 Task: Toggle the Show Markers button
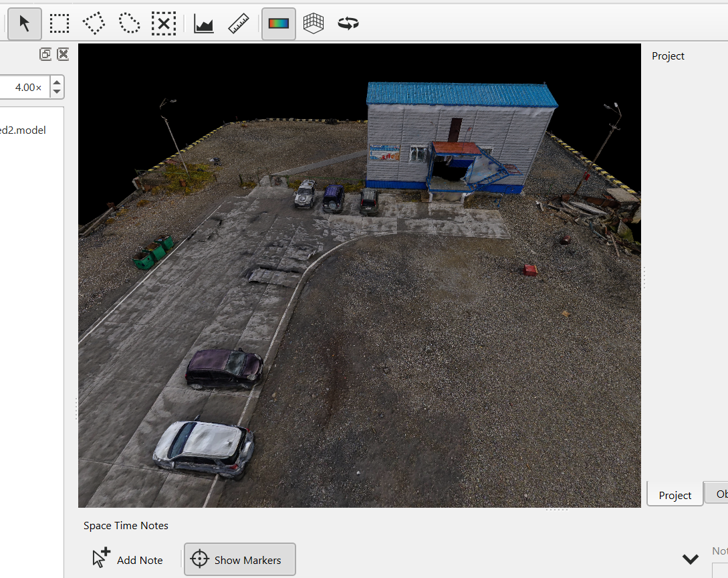click(x=239, y=560)
